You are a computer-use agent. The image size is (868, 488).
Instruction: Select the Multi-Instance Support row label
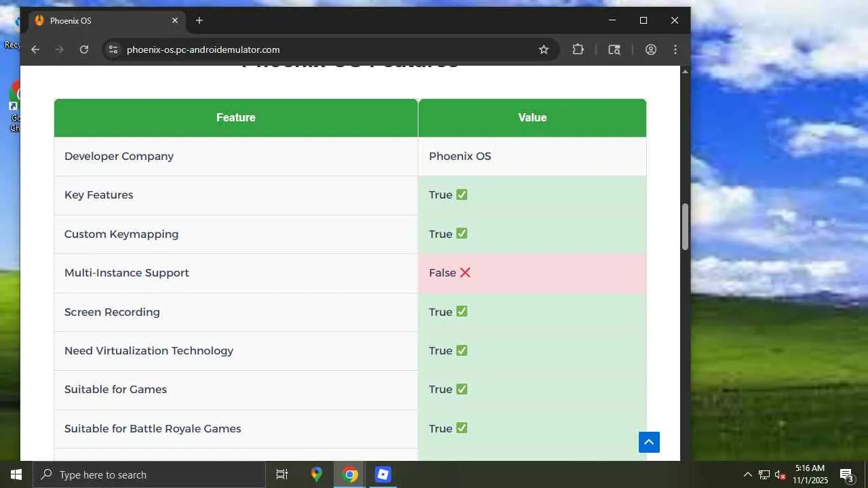click(x=127, y=273)
